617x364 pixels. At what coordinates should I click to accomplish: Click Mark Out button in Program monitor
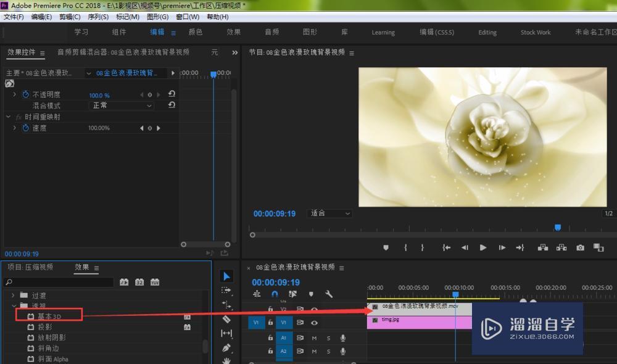point(422,247)
